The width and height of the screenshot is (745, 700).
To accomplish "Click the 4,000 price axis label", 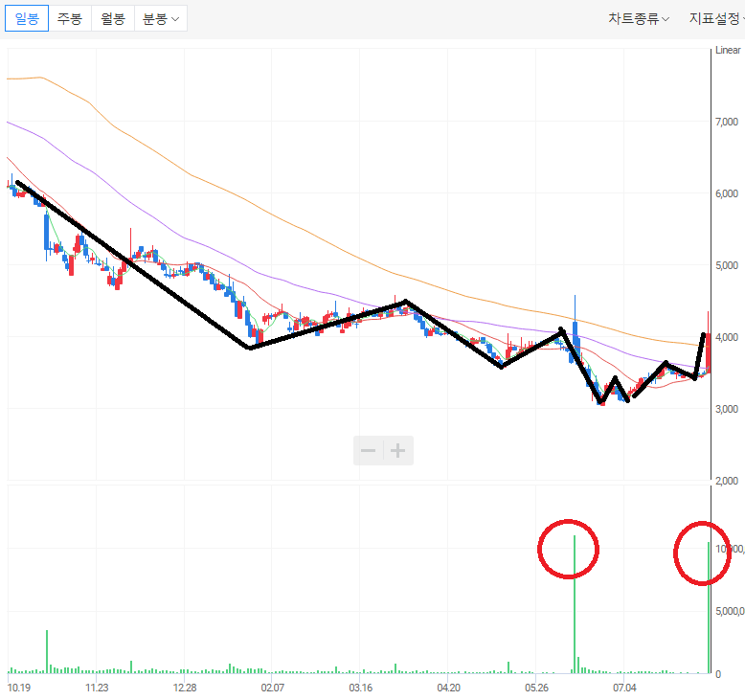I will (727, 337).
